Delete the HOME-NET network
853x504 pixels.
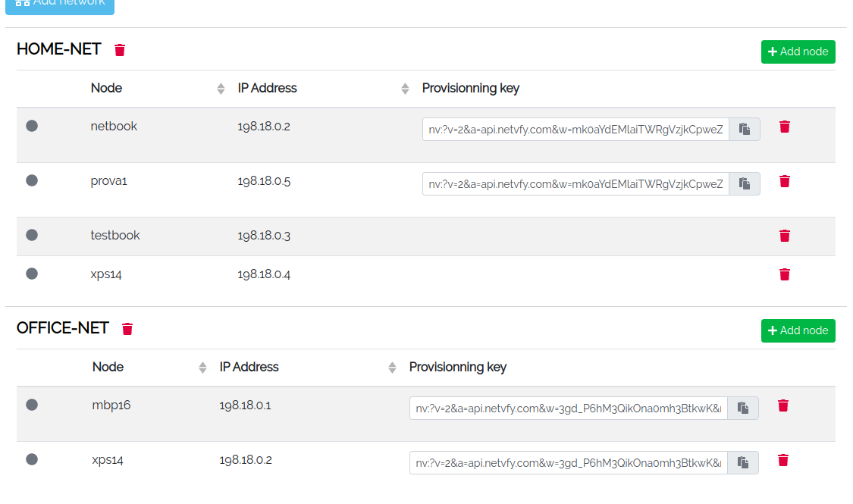[119, 49]
